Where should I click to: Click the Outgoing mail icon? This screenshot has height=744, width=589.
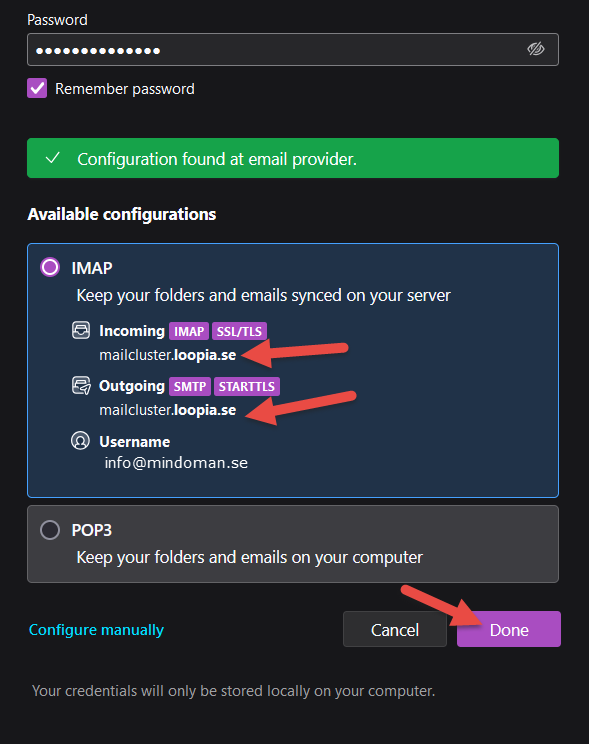tap(81, 385)
